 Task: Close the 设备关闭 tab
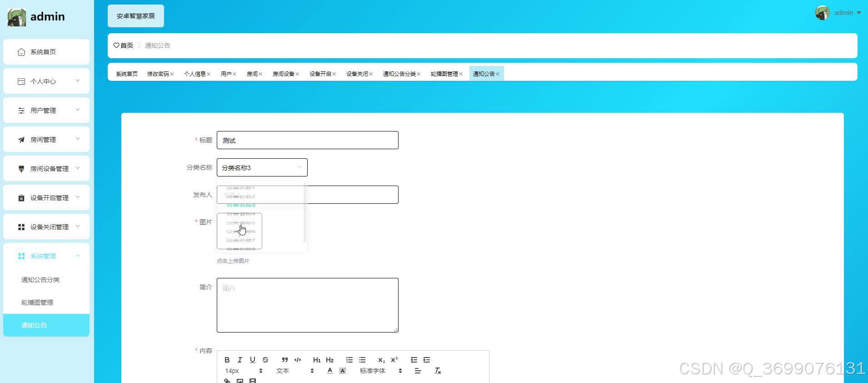tap(371, 74)
